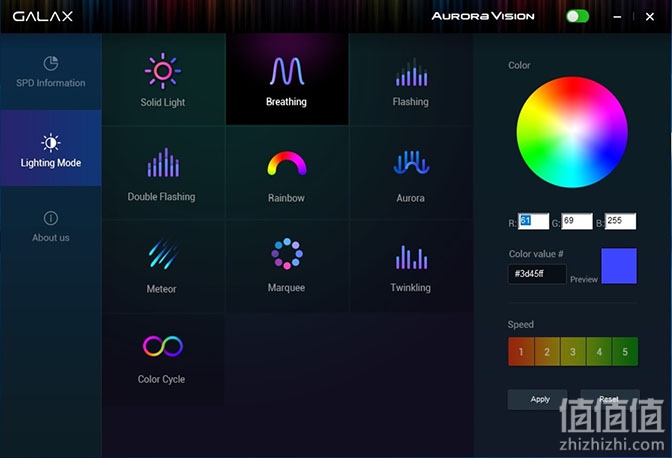Set speed to level 2
The image size is (672, 458).
(x=547, y=352)
